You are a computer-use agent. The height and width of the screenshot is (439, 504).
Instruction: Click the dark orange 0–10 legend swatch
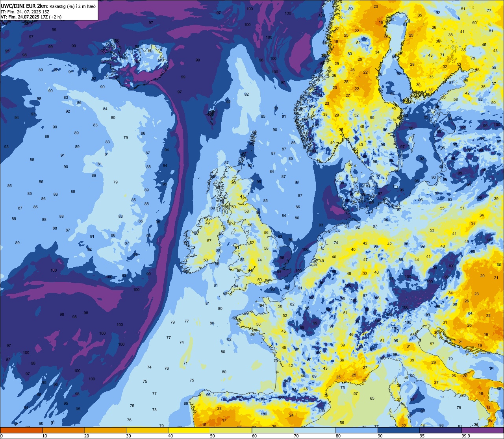coord(21,430)
